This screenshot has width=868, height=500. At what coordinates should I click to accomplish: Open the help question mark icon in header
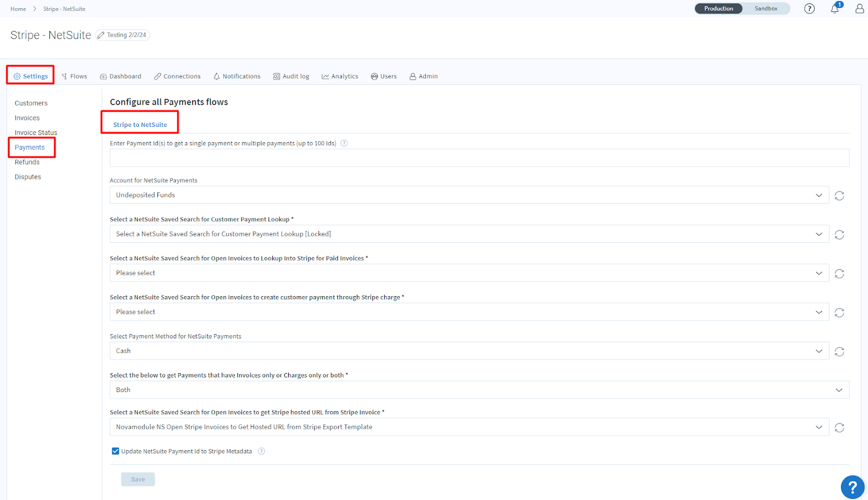809,9
